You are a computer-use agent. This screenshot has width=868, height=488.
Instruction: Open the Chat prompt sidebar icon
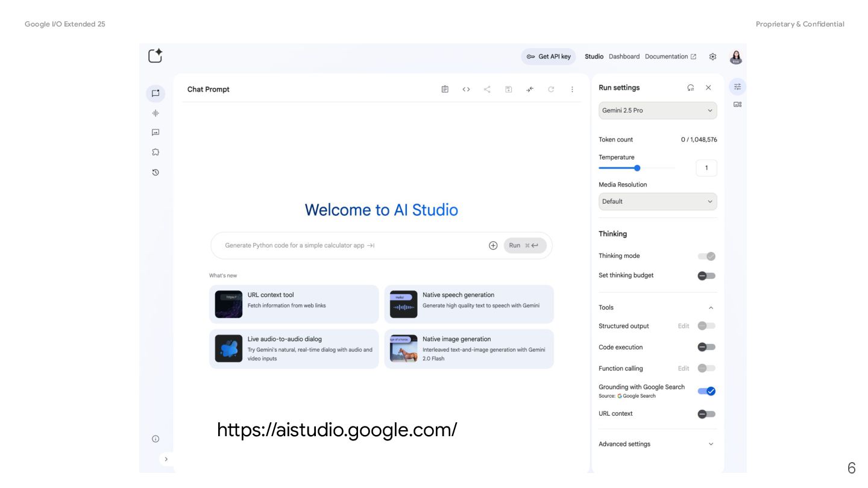pos(156,93)
